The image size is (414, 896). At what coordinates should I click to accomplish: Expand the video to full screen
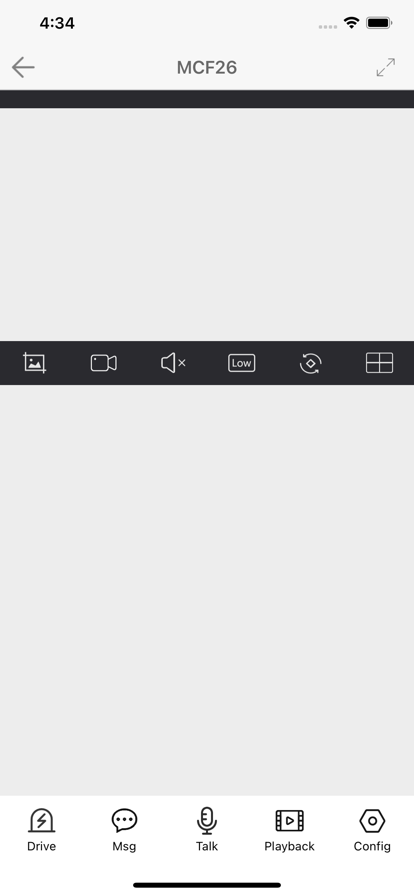[385, 67]
